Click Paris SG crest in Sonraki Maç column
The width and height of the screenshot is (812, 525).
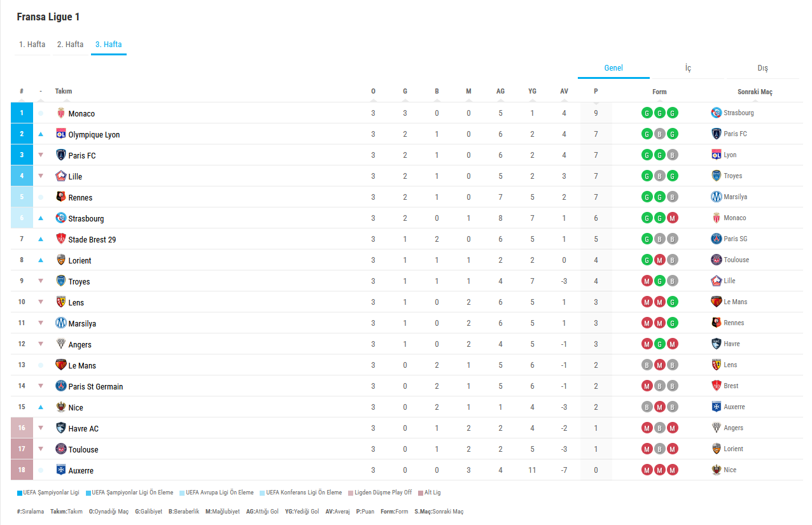(x=717, y=239)
